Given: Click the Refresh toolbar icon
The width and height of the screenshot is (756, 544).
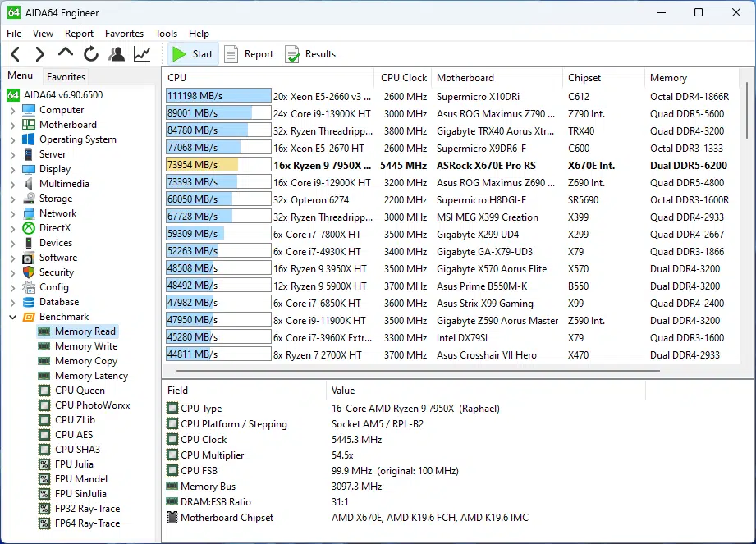Looking at the screenshot, I should (x=90, y=54).
